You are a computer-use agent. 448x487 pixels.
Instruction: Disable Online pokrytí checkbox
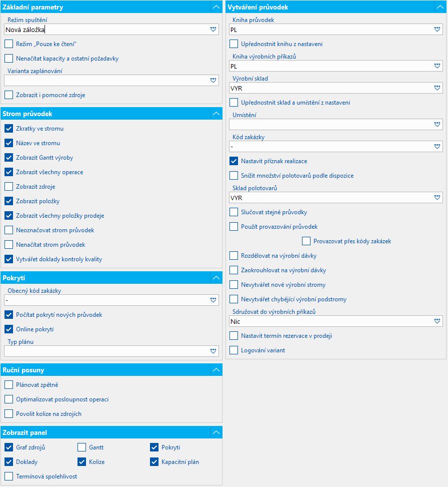(9, 329)
